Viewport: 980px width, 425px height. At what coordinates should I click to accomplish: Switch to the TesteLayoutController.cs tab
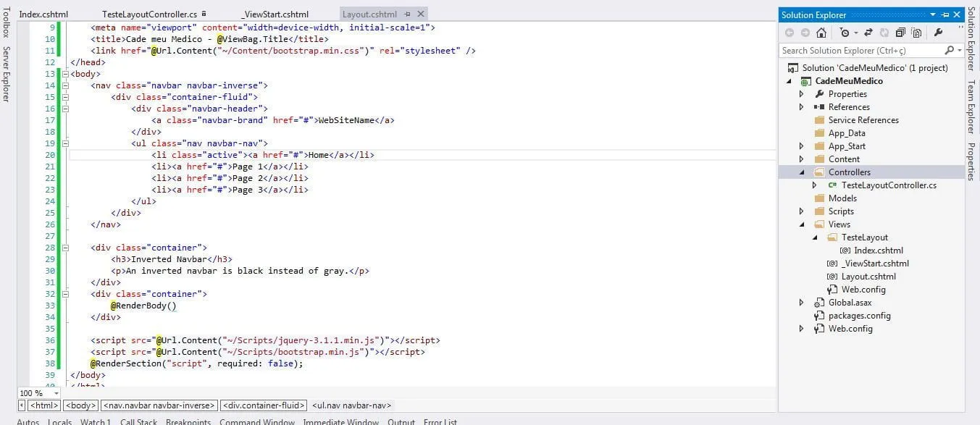(x=149, y=14)
